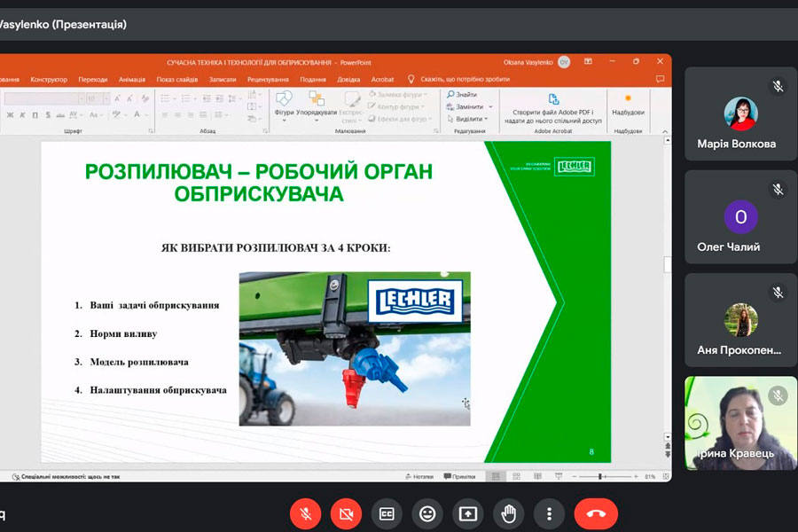
Task: Click the Знайти find button
Action: (x=462, y=95)
